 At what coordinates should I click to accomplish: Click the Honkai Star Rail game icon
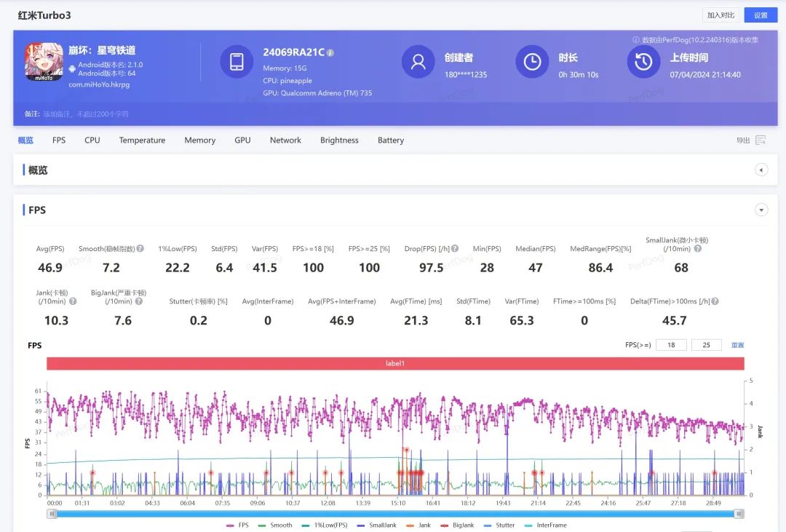(44, 61)
